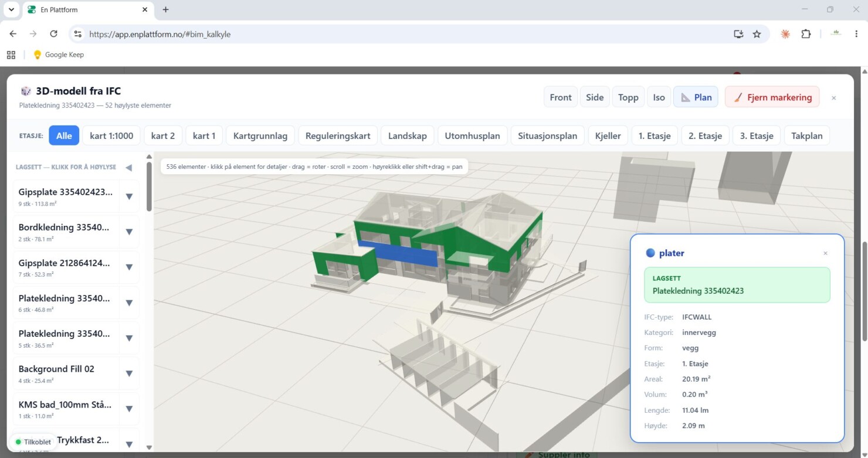Go back to the previous page
868x458 pixels.
click(x=13, y=34)
